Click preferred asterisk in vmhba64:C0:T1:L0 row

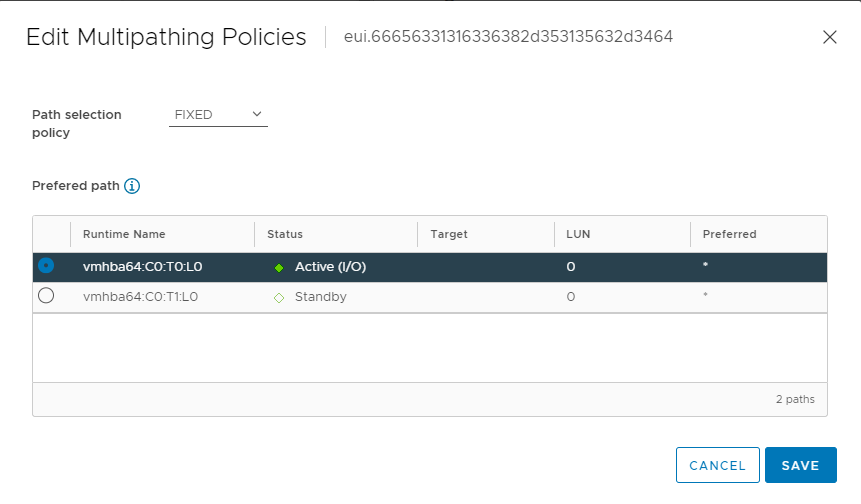705,295
